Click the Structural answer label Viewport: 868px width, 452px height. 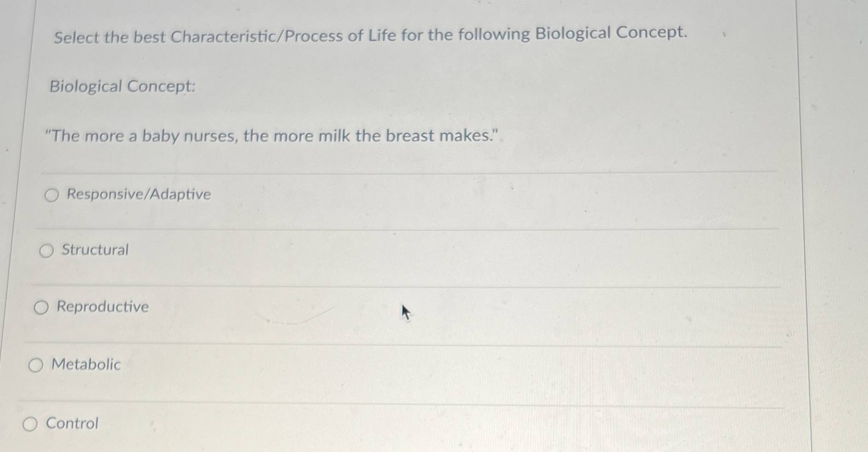pos(94,250)
